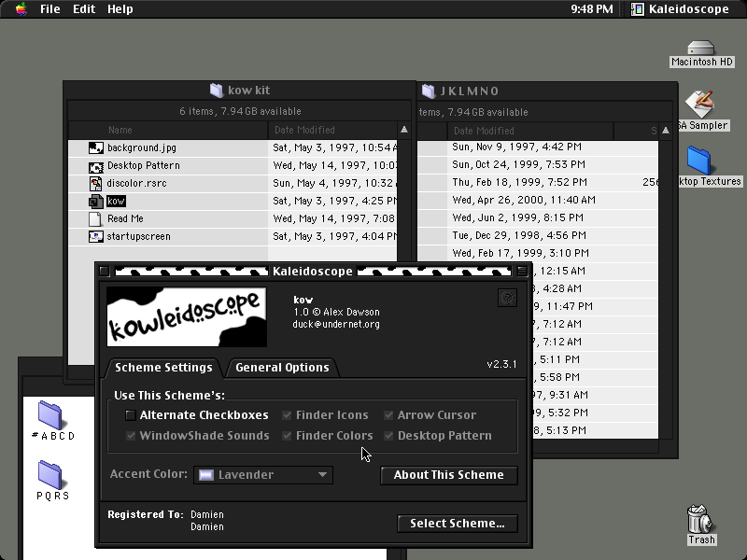Toggle the WindowShade Sounds checkbox
The image size is (747, 560).
pyautogui.click(x=131, y=436)
